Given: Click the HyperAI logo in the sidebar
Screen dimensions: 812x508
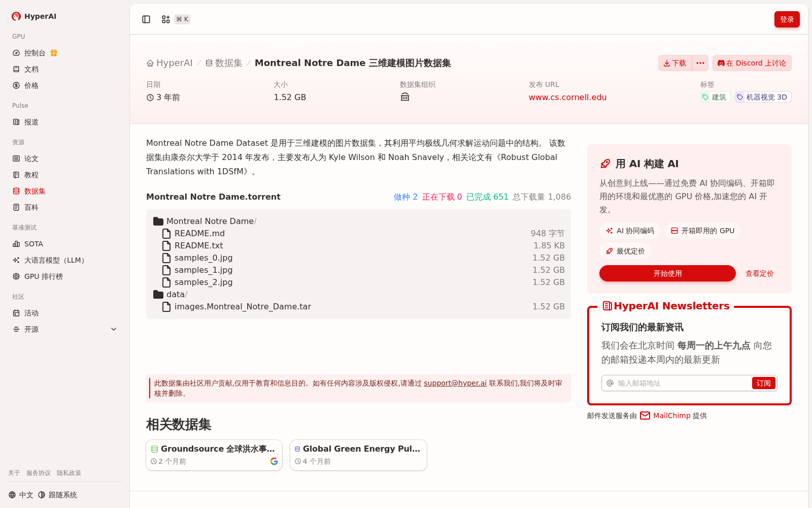Looking at the screenshot, I should (34, 16).
